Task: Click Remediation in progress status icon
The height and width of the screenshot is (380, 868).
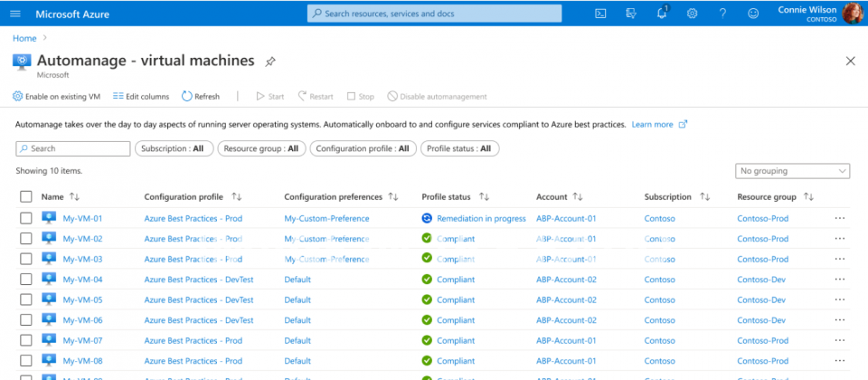Action: pos(426,218)
